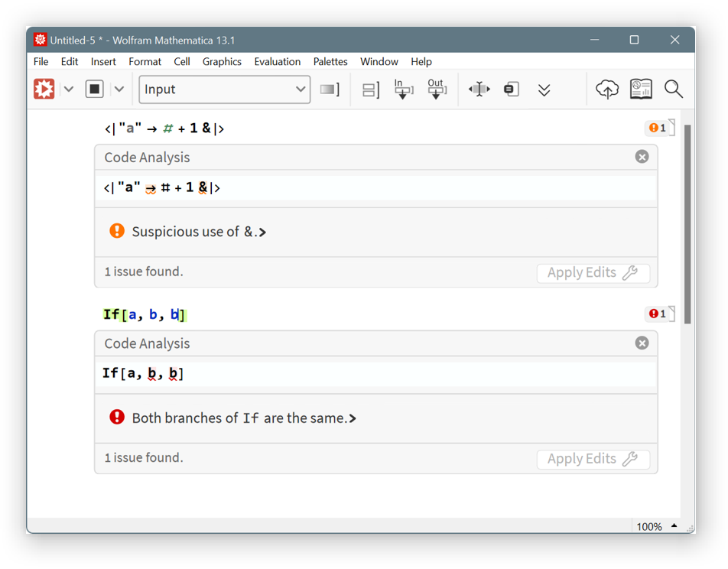Open the Evaluation menu
Viewport: 728px width, 569px height.
277,62
